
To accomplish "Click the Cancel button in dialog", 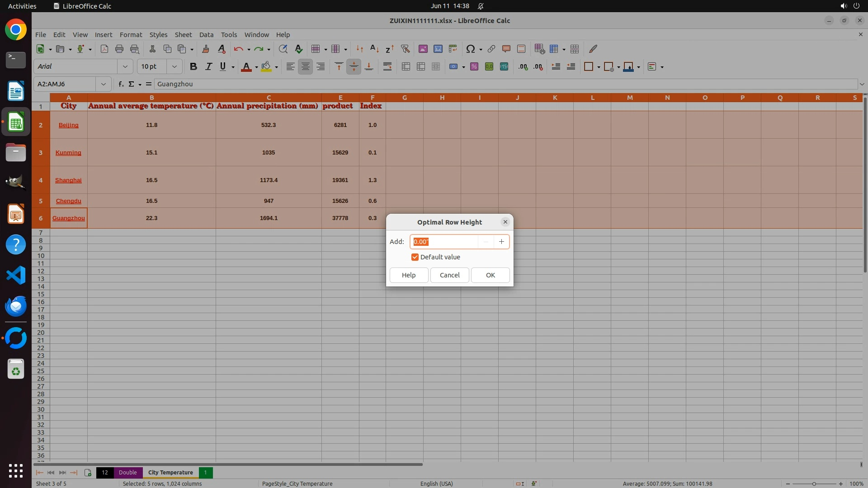I will pyautogui.click(x=449, y=275).
